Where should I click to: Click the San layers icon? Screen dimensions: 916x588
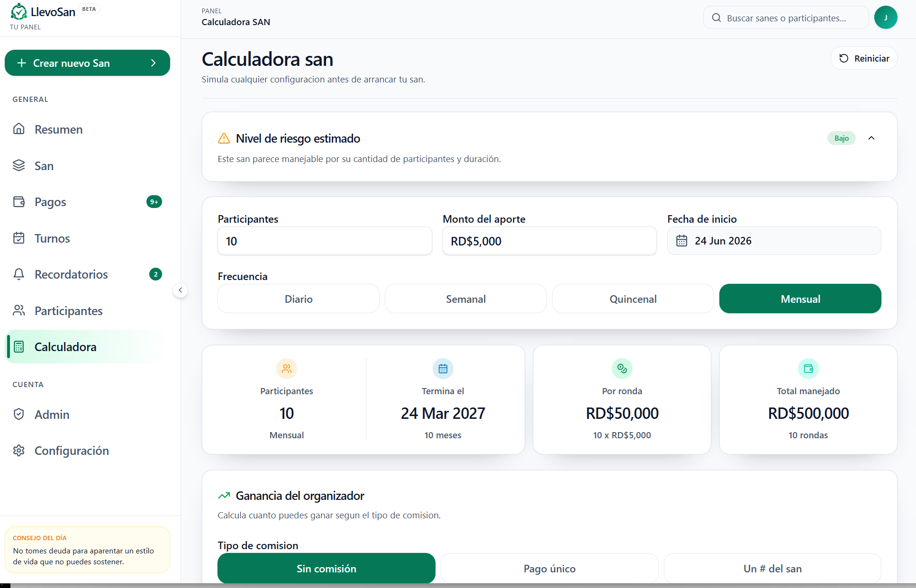click(19, 165)
